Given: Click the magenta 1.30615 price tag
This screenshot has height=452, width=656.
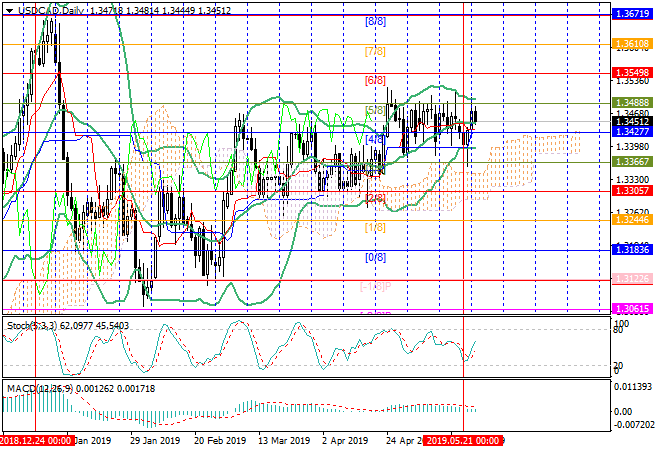Looking at the screenshot, I should click(632, 311).
